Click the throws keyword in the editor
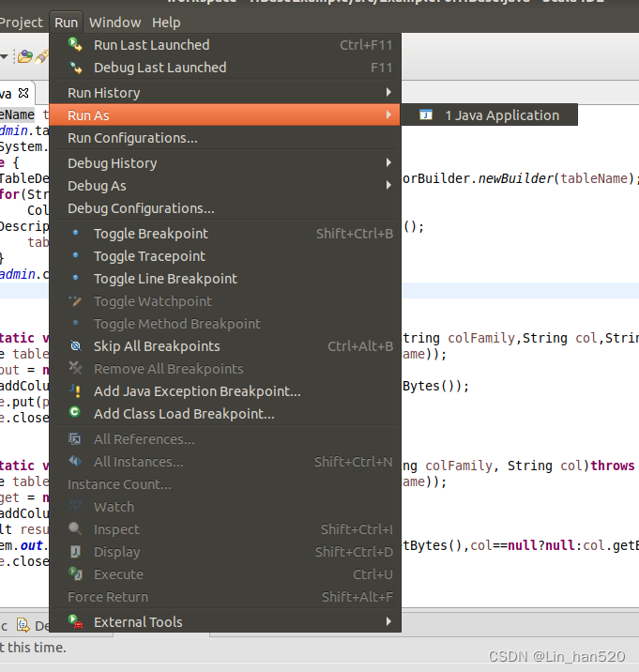This screenshot has height=672, width=639. tap(613, 466)
